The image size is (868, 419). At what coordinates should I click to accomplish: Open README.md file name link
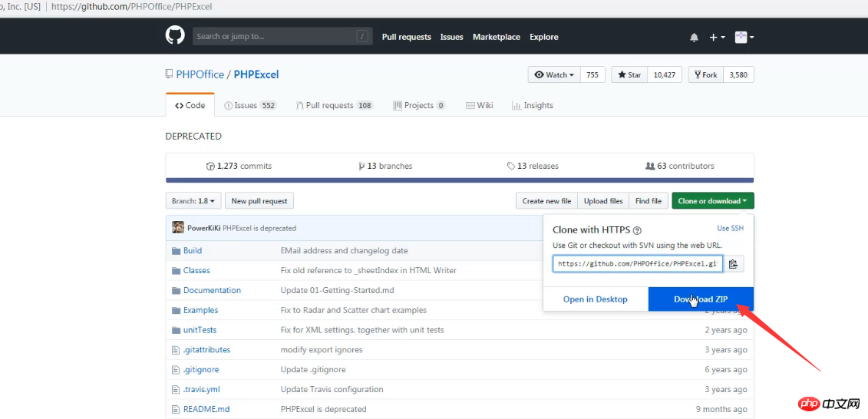[x=206, y=410]
